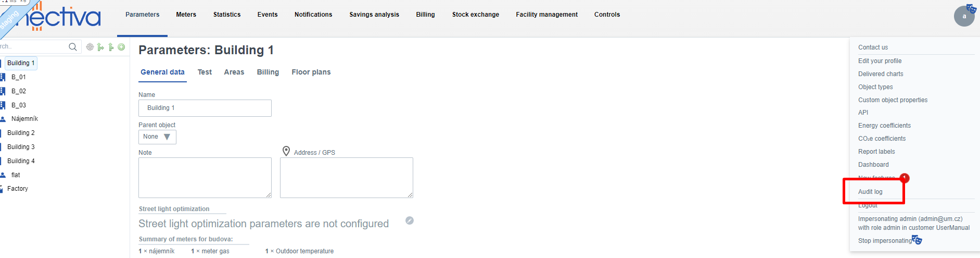Image resolution: width=980 pixels, height=258 pixels.
Task: Click the B_01 building icon in tree
Action: click(3, 77)
